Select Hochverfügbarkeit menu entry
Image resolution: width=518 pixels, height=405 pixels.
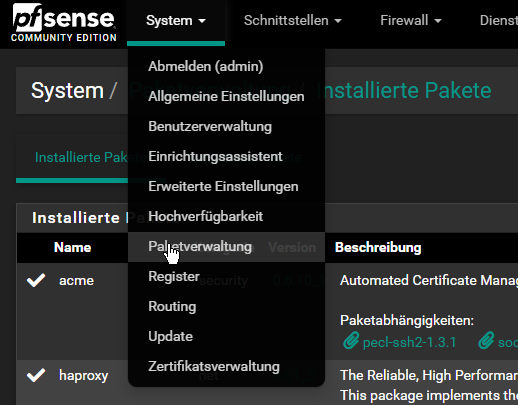click(x=226, y=216)
